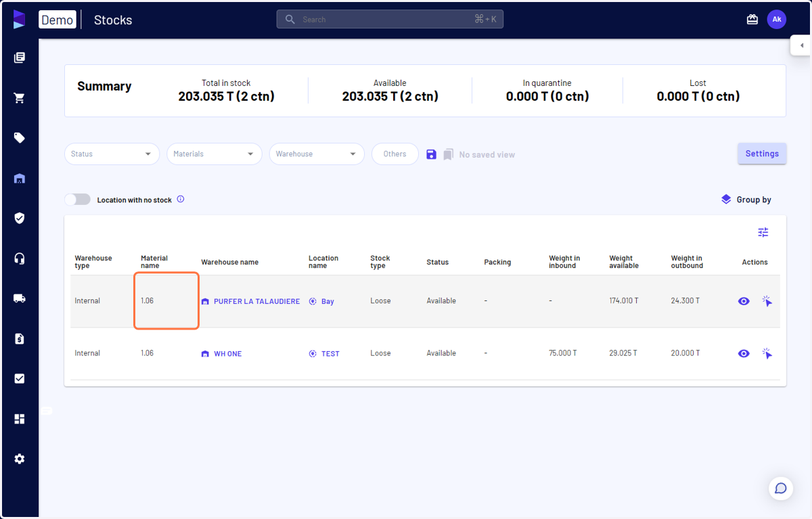Screen dimensions: 812x519
Task: Click the 24.300 T outbound weight cell
Action: click(x=685, y=301)
